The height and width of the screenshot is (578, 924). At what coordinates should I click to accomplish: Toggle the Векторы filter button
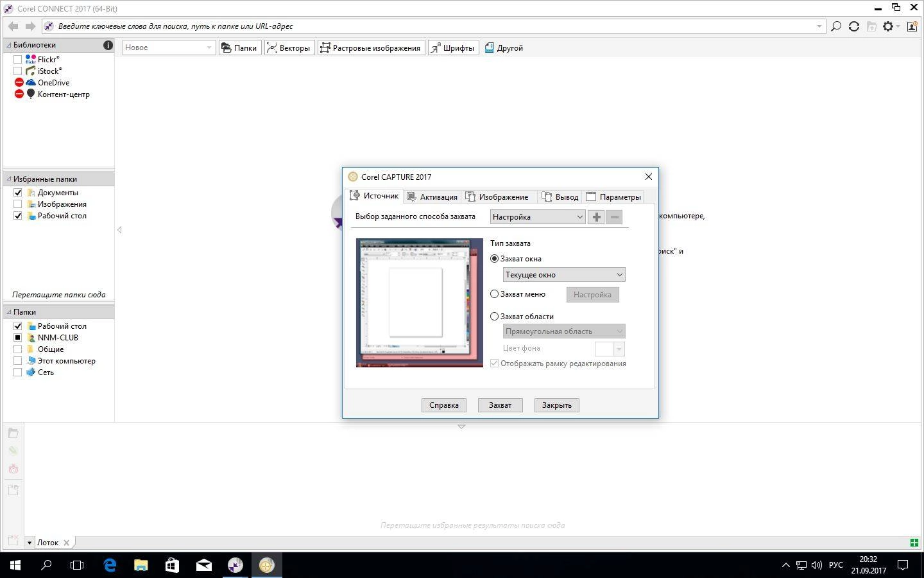289,48
